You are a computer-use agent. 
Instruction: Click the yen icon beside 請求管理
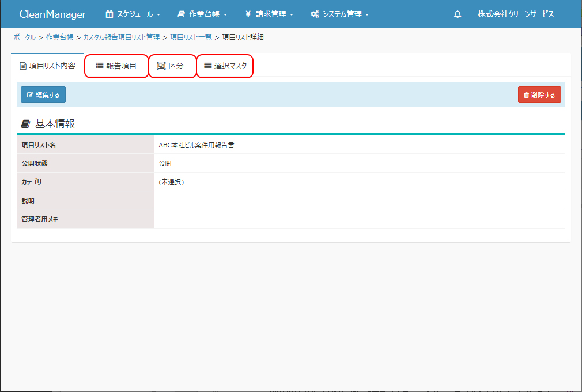click(248, 14)
